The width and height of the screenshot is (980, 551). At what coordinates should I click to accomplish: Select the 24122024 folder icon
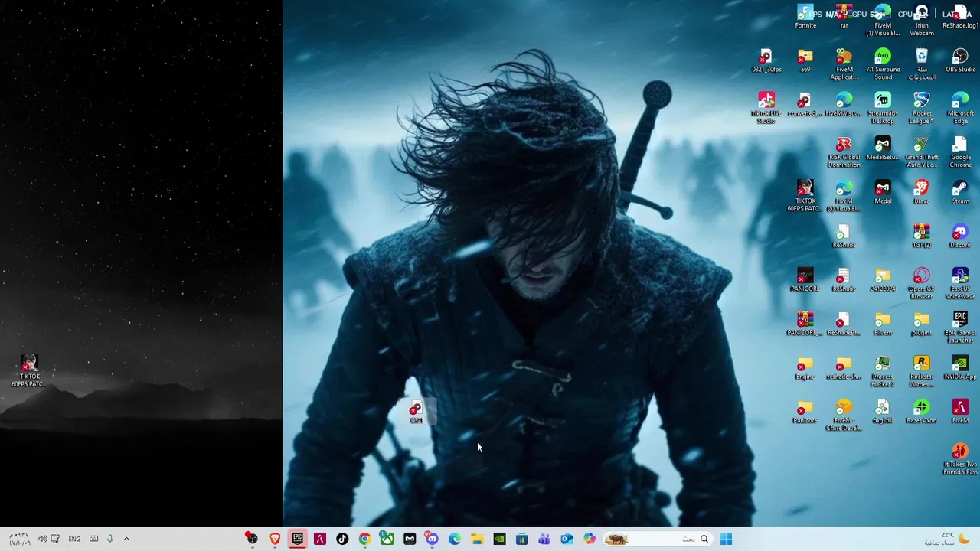tap(883, 280)
